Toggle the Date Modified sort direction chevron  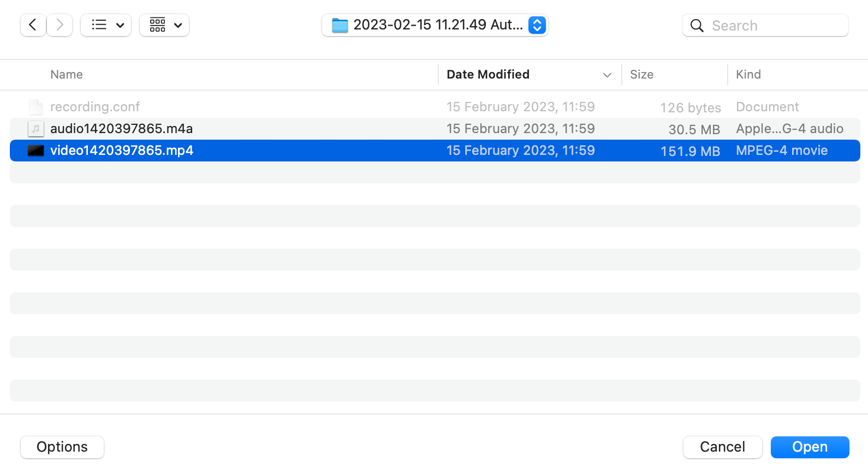click(607, 75)
